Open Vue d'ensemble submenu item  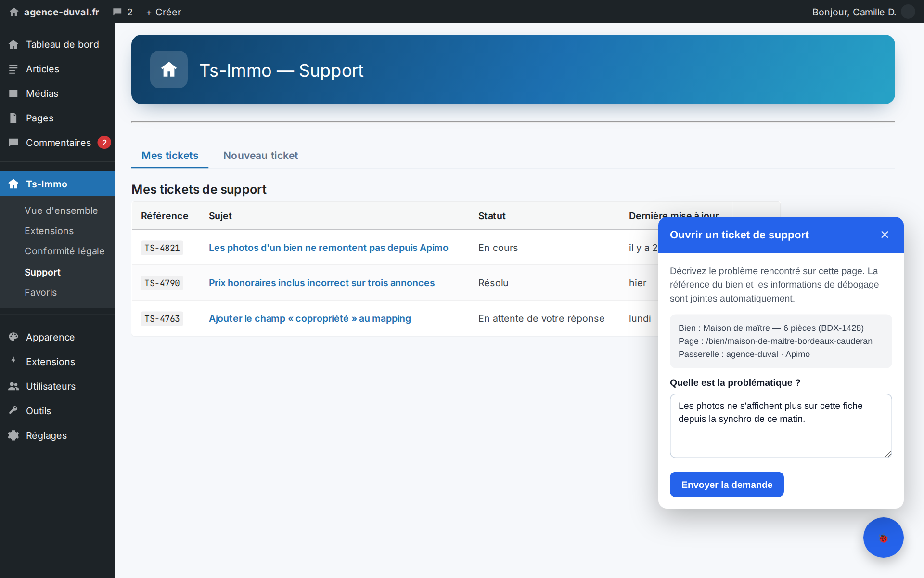61,210
